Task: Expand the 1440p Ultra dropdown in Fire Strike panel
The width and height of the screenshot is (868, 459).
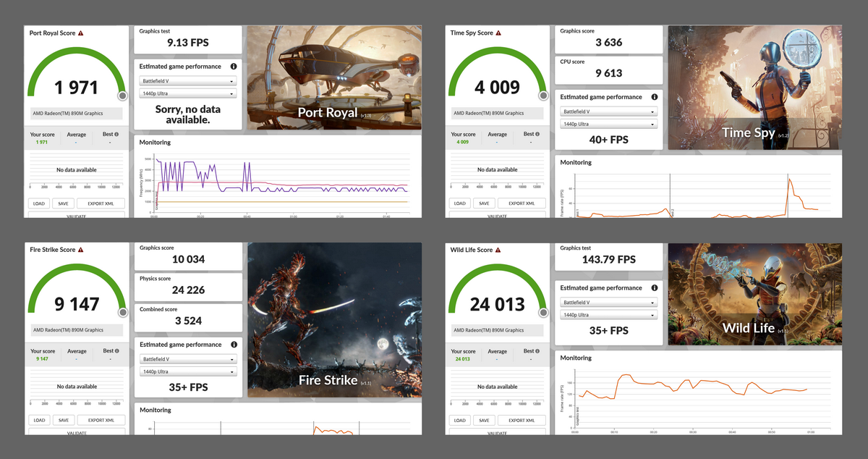Action: coord(188,371)
